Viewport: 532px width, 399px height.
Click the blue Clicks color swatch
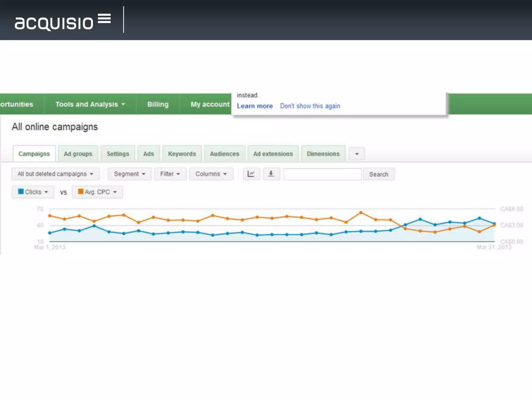21,192
